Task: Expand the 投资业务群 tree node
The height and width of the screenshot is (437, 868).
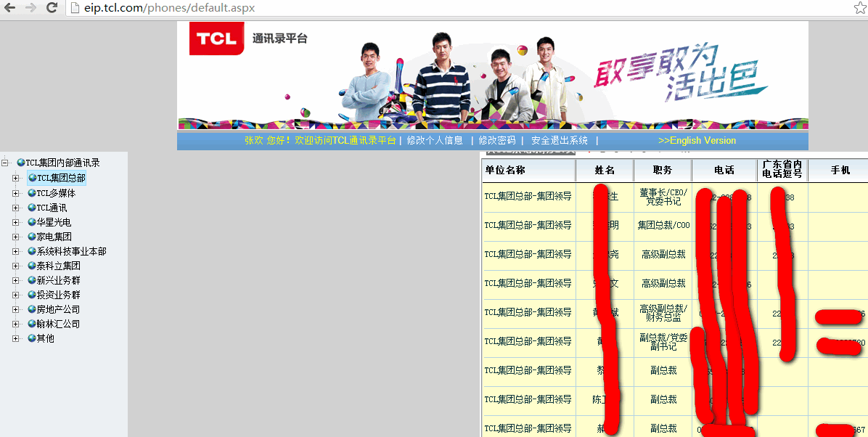Action: pos(15,295)
